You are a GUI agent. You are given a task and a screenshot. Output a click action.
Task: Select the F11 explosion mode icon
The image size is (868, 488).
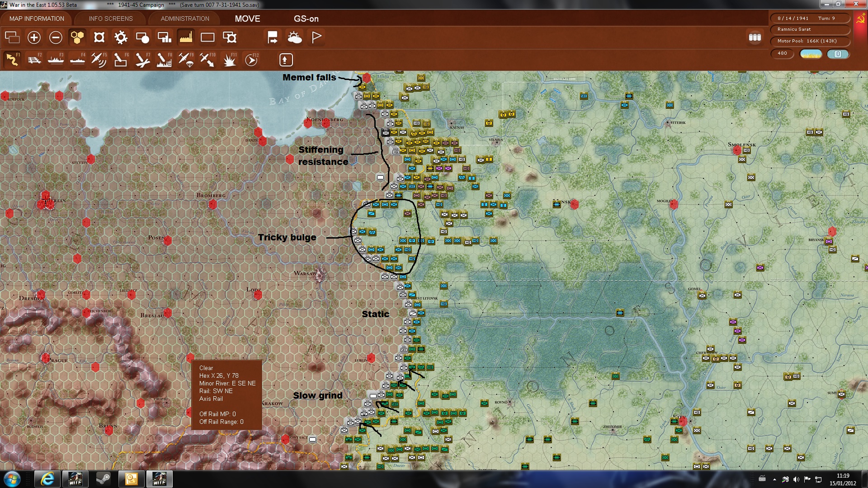[x=229, y=60]
